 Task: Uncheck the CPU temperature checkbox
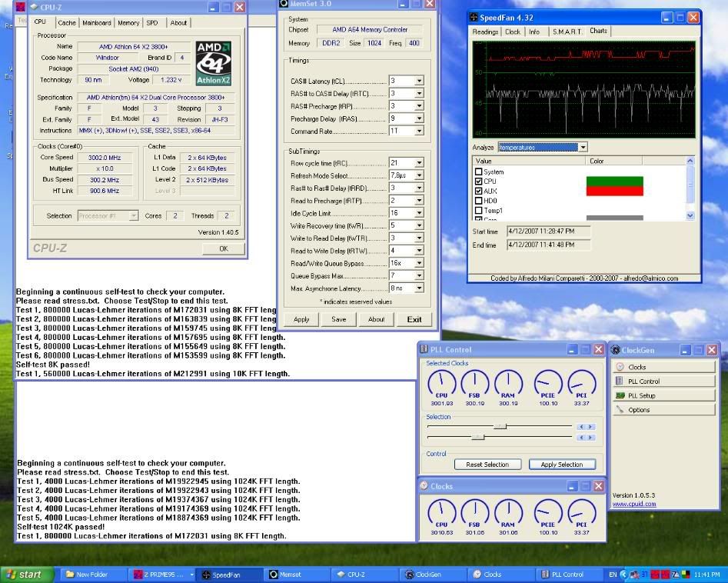coord(479,182)
